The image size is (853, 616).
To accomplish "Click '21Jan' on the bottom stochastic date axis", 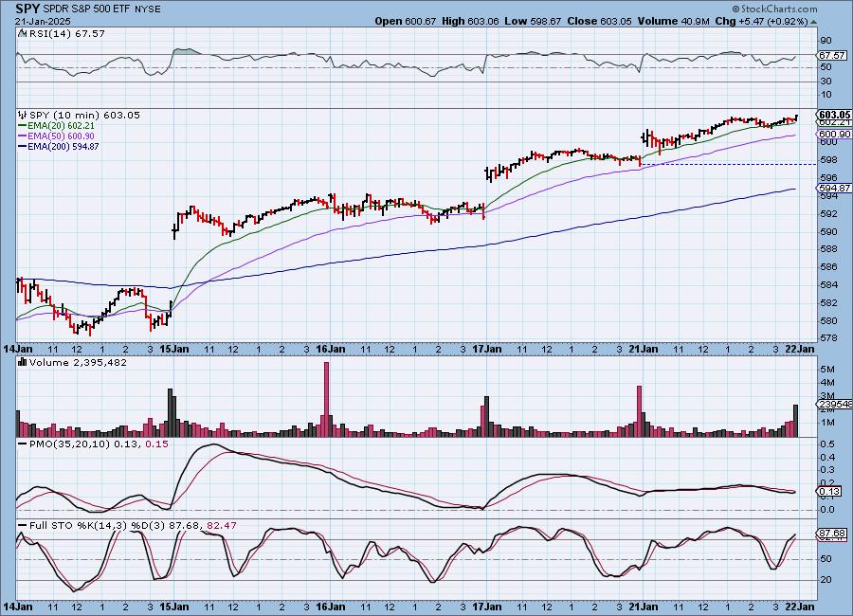I will coord(643,607).
